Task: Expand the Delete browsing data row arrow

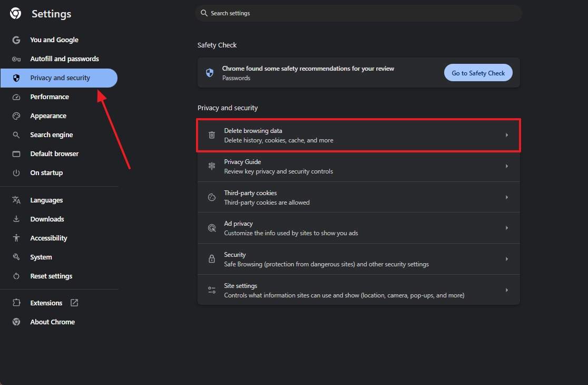Action: (507, 135)
